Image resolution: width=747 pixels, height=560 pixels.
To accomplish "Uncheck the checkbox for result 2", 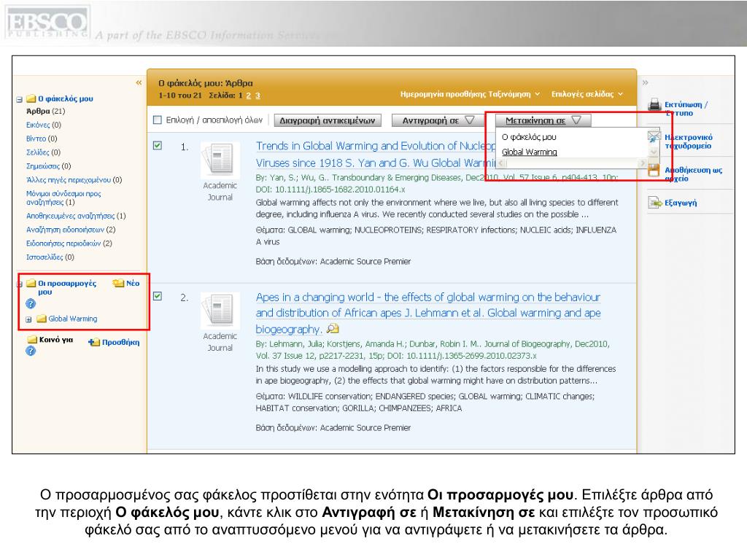I will 158,296.
